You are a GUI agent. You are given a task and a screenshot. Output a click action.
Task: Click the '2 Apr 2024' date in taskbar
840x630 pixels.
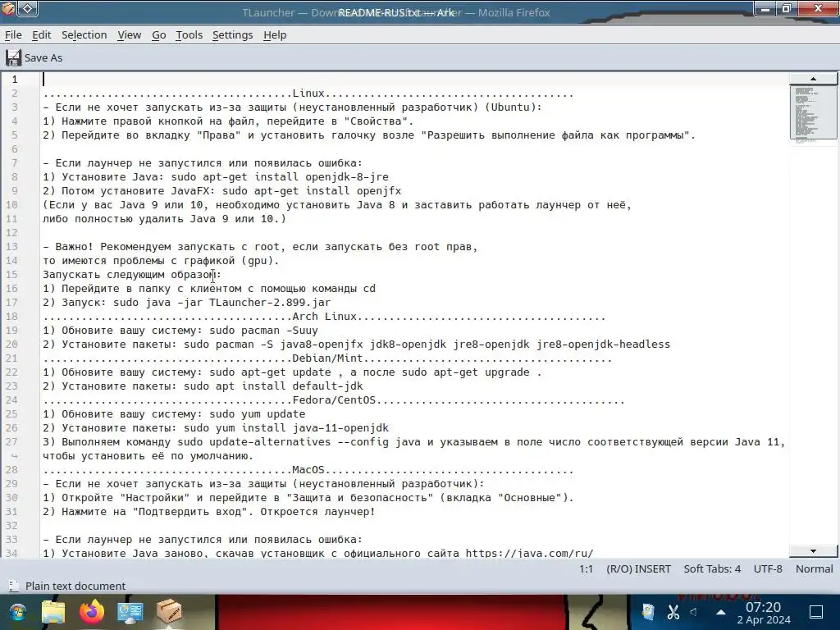764,620
